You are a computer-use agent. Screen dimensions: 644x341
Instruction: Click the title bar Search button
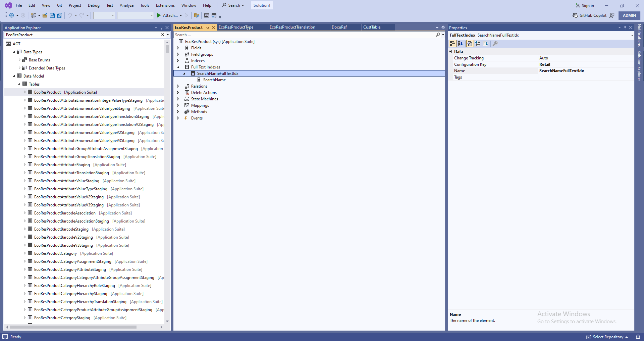[x=233, y=5]
